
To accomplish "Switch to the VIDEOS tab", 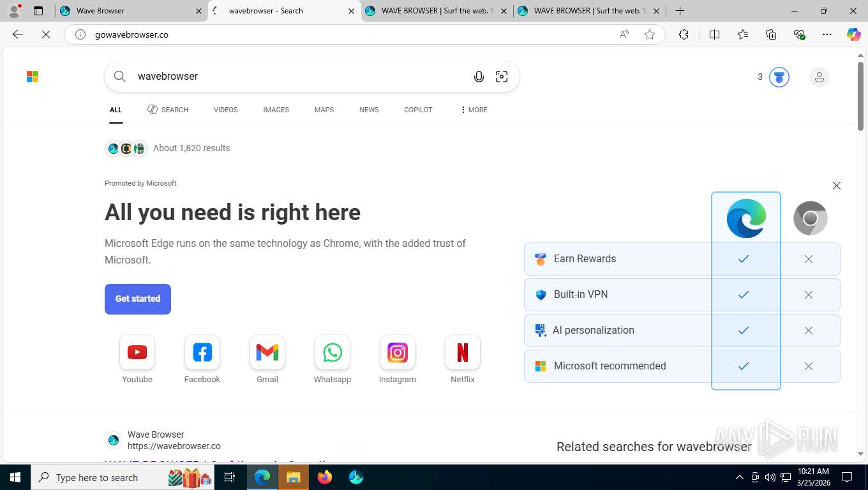I will (225, 110).
